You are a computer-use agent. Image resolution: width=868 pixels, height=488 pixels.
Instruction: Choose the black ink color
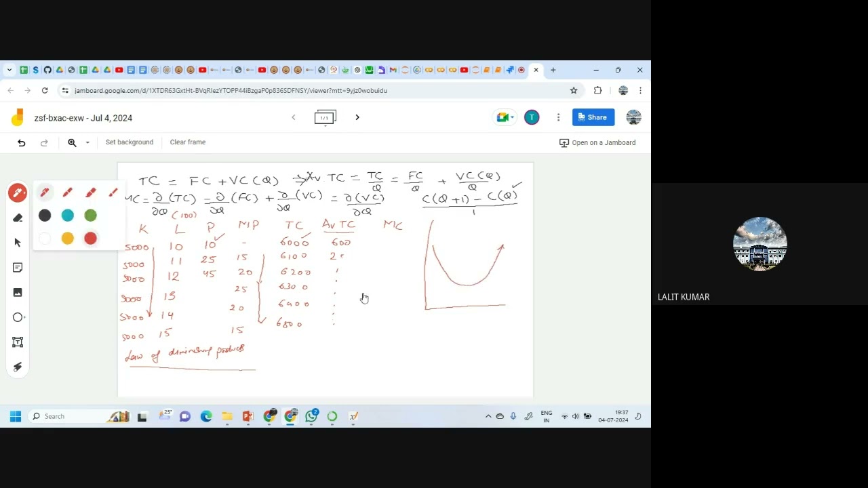click(45, 216)
